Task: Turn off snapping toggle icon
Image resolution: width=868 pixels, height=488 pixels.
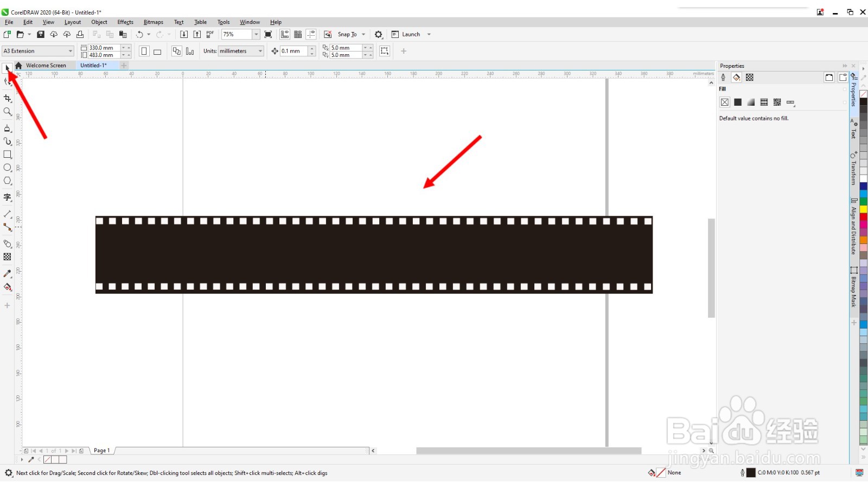Action: pos(328,34)
